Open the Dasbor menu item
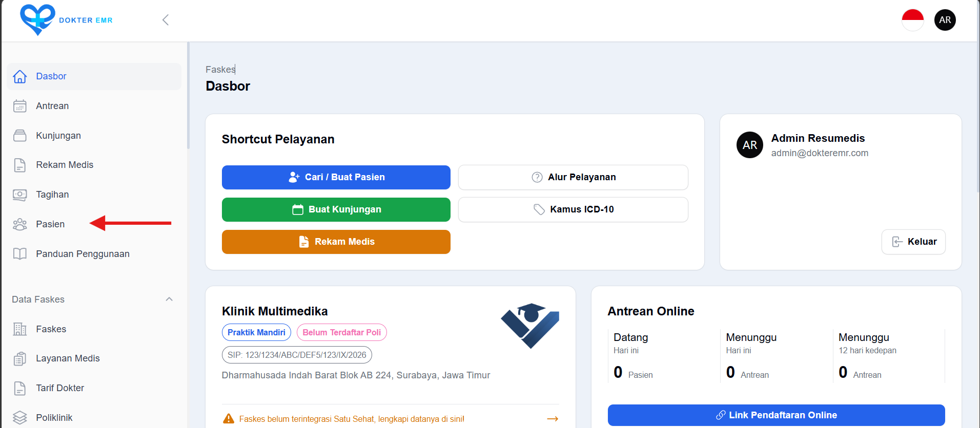 pos(94,76)
